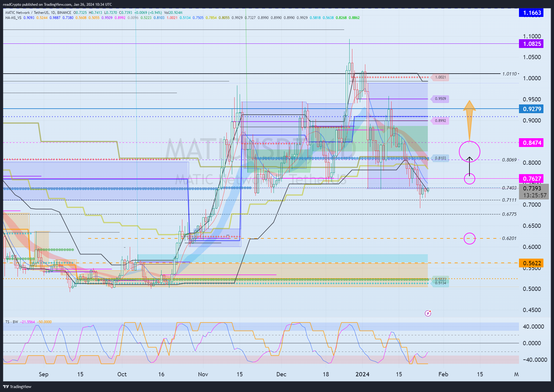Click the 0.6500 price axis tick
The height and width of the screenshot is (392, 554).
coord(532,226)
